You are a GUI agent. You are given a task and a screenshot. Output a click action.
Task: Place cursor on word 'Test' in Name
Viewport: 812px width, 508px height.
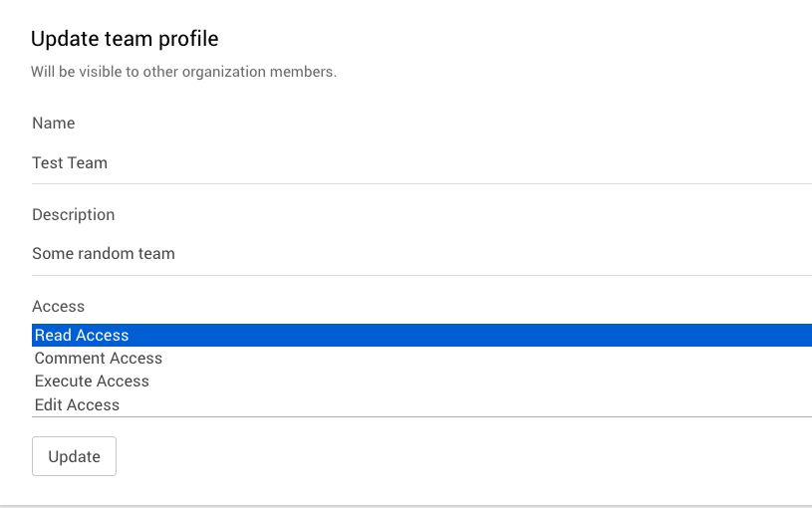click(47, 163)
